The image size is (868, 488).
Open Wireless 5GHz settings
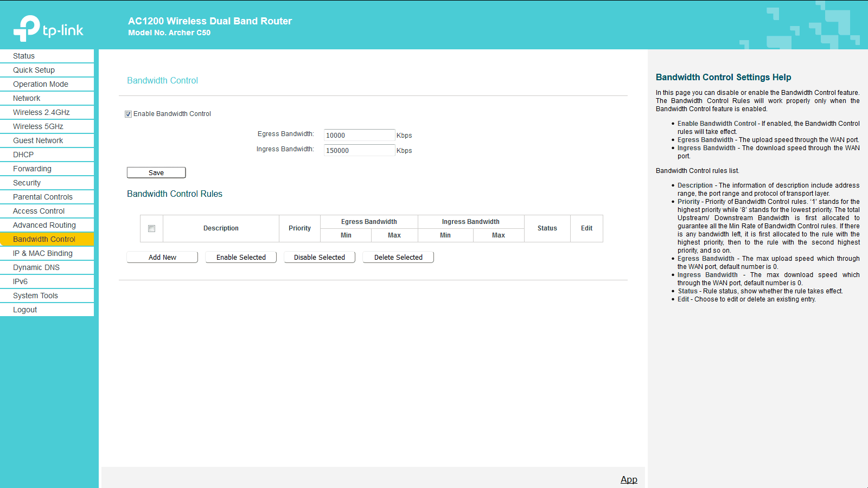(x=47, y=126)
